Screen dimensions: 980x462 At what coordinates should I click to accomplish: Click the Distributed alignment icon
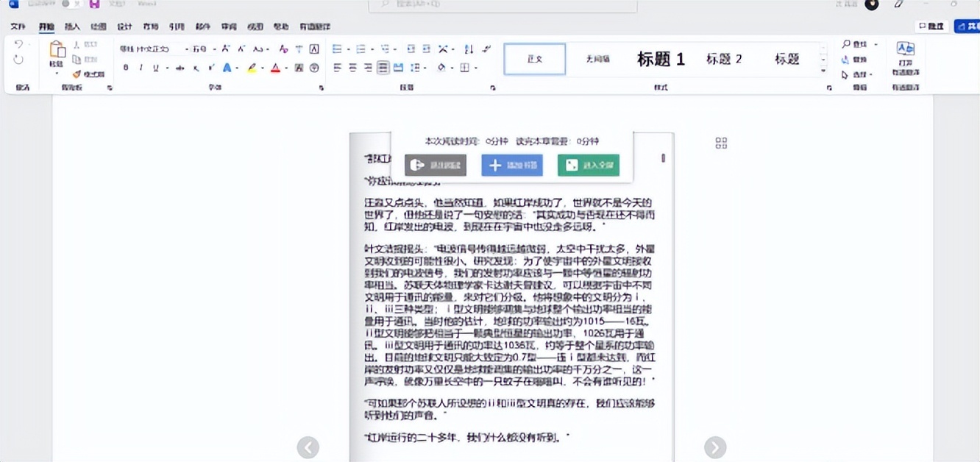(x=398, y=68)
